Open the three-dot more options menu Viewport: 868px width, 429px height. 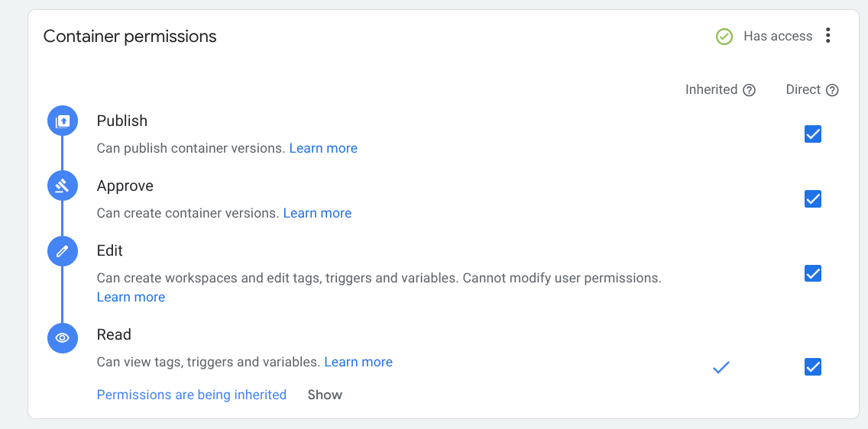click(828, 35)
